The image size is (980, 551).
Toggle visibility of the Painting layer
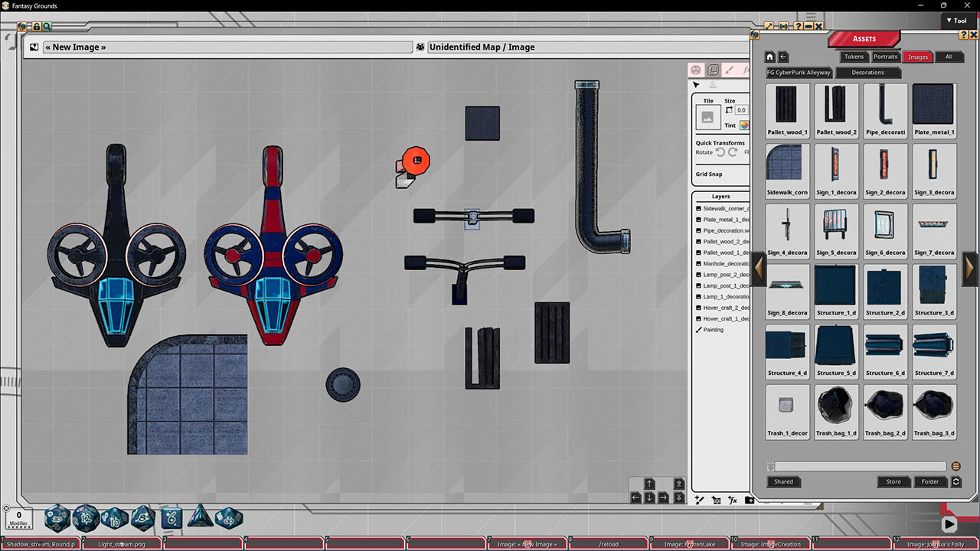click(x=698, y=330)
